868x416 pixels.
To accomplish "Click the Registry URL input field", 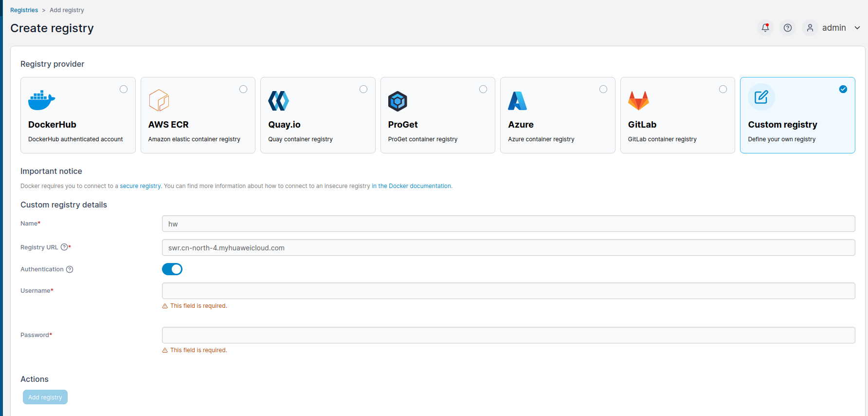I will click(508, 247).
